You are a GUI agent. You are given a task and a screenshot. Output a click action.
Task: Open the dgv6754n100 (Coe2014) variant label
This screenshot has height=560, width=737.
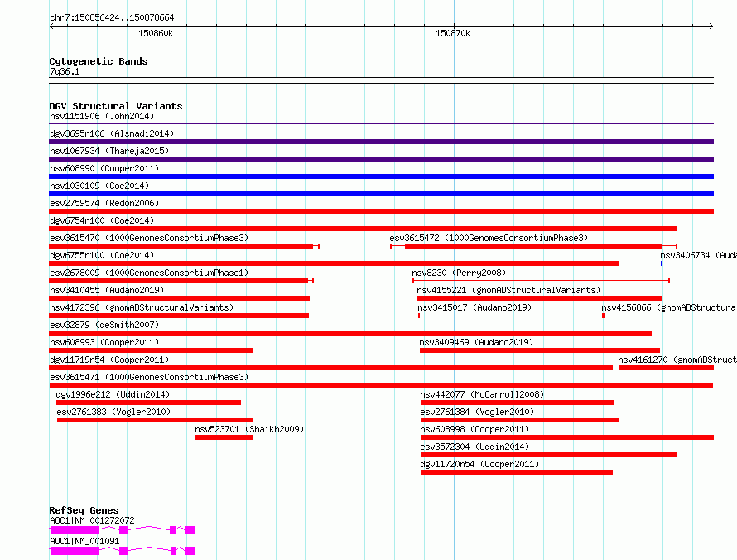pos(102,220)
